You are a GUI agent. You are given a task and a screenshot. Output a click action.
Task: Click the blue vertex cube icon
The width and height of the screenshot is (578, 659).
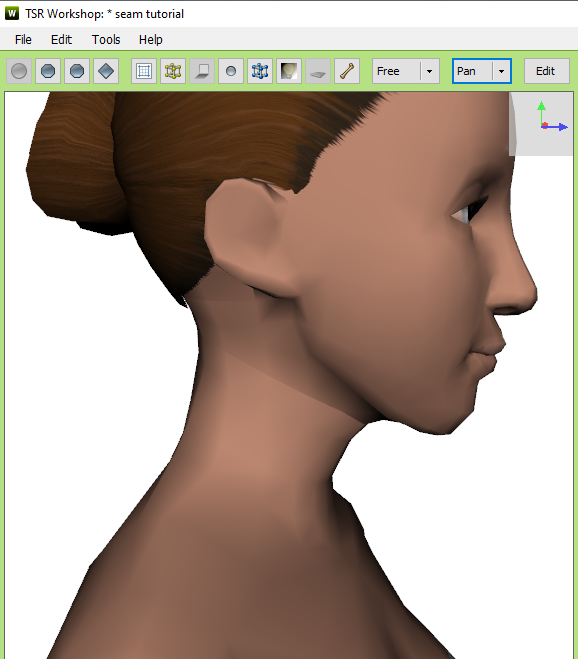(260, 71)
